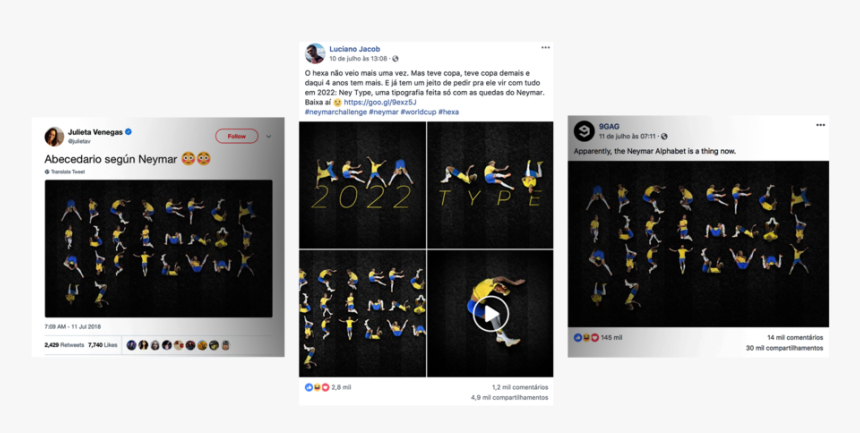This screenshot has width=860, height=433.
Task: Open Luciano Jacob post options menu
Action: [x=545, y=48]
